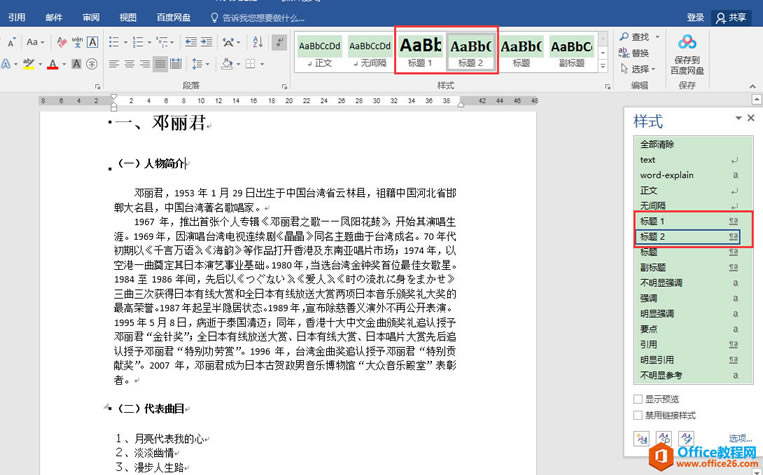Sort paragraphs with the A-Z icon

(258, 42)
